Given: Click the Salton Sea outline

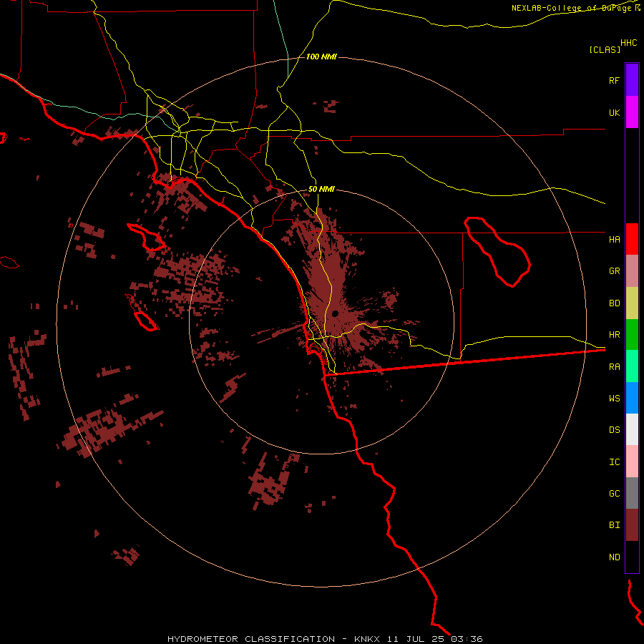Looking at the screenshot, I should pyautogui.click(x=497, y=252).
